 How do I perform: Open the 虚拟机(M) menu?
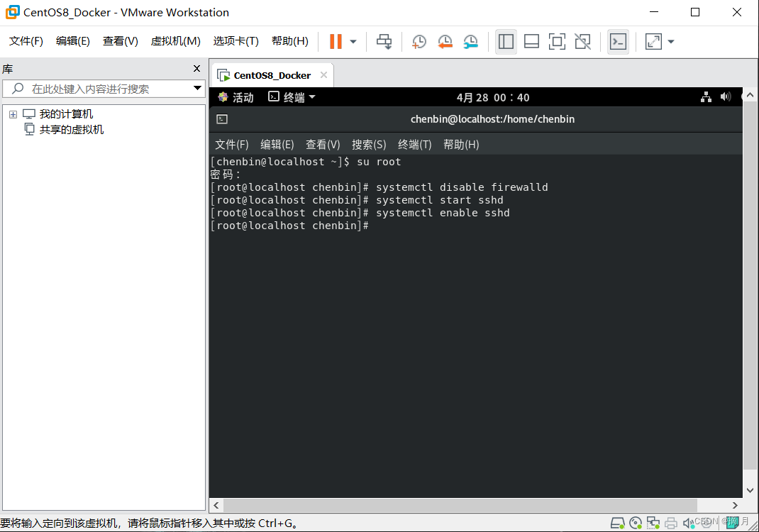[x=175, y=41]
